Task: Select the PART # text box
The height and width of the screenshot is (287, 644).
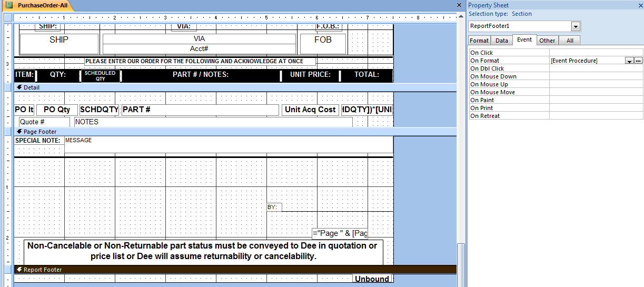Action: point(200,110)
